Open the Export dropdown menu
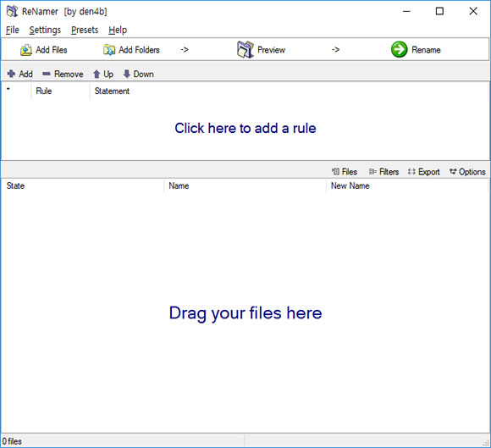 coord(423,172)
